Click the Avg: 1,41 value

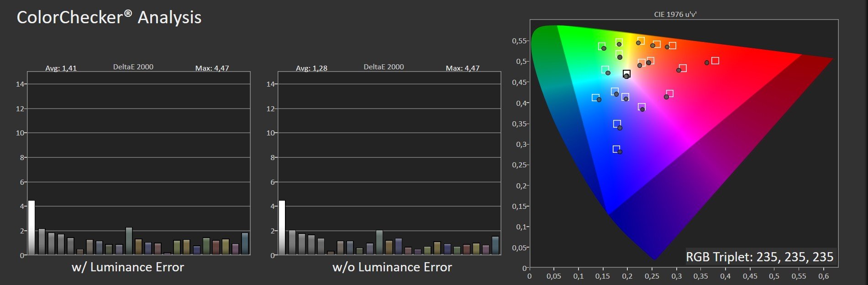[61, 68]
